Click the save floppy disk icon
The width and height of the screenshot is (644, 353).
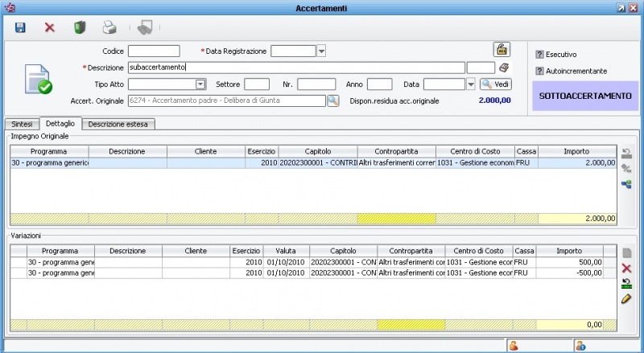(20, 27)
